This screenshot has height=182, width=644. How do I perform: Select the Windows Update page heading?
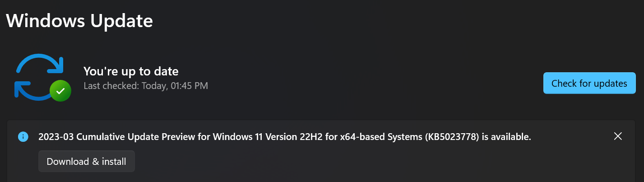click(x=79, y=21)
